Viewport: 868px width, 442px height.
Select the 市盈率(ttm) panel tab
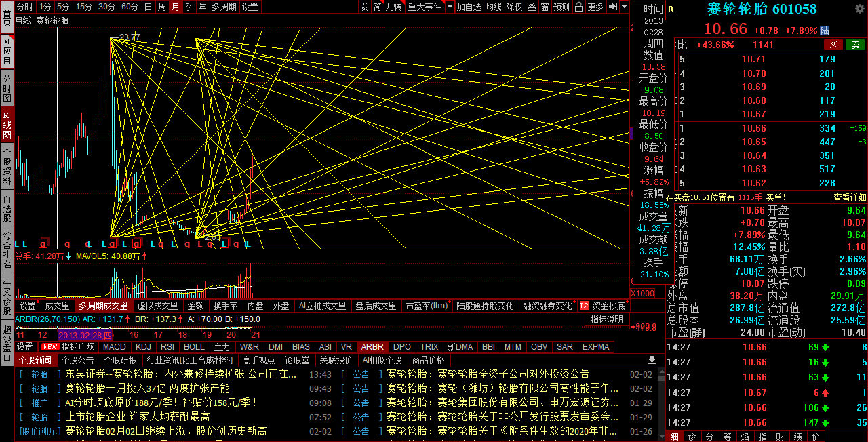(x=427, y=306)
